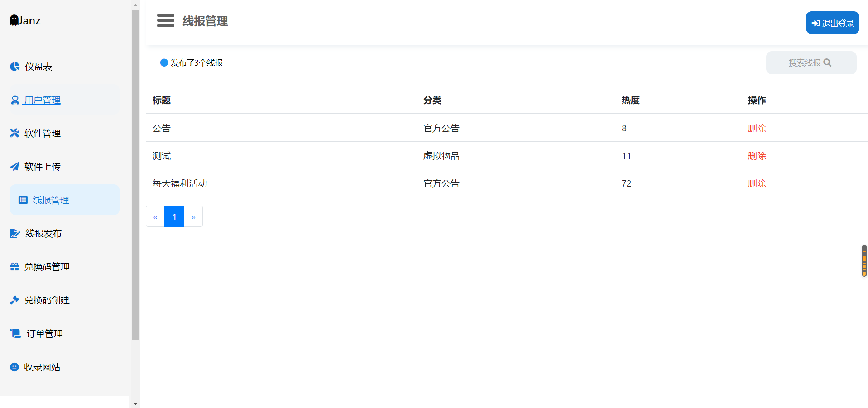Delete the 公告 row
The height and width of the screenshot is (408, 868).
click(x=757, y=129)
